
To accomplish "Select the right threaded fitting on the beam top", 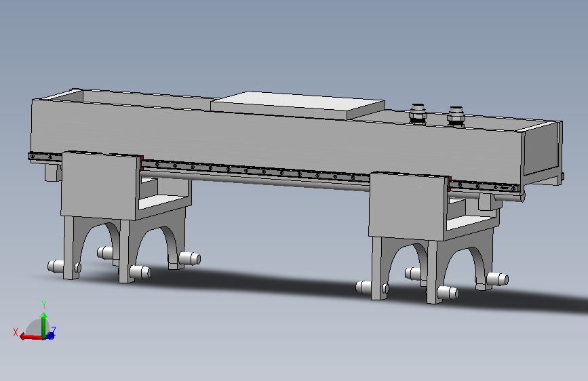I will tap(456, 116).
